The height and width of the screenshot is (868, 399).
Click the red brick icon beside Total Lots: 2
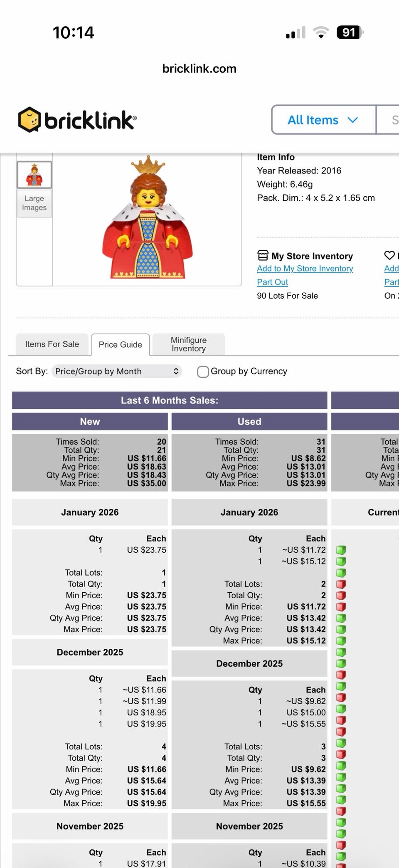(x=341, y=584)
